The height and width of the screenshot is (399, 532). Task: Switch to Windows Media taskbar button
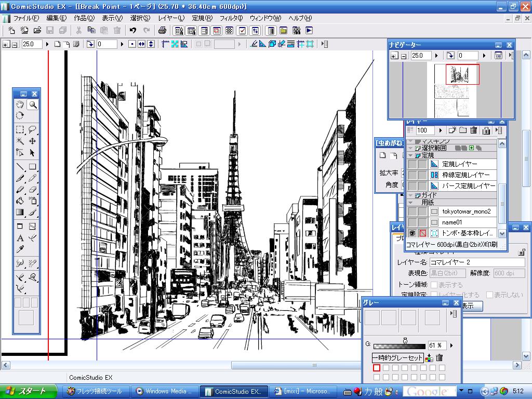[x=164, y=392]
